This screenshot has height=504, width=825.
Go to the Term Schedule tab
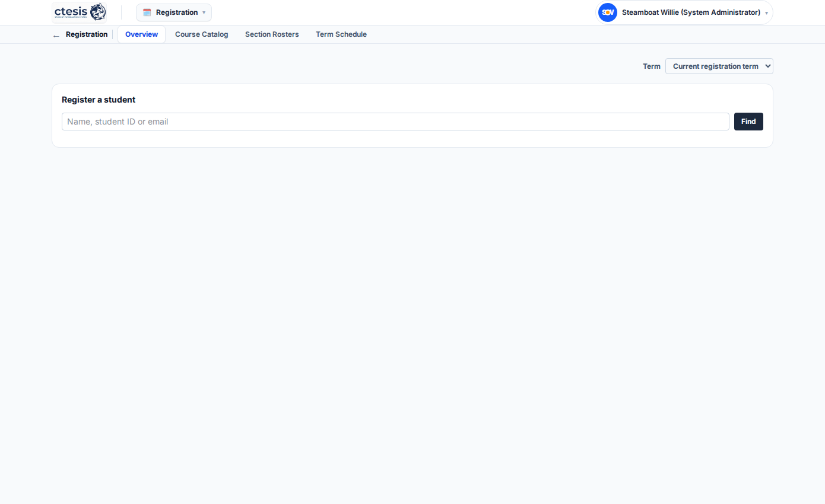tap(341, 34)
